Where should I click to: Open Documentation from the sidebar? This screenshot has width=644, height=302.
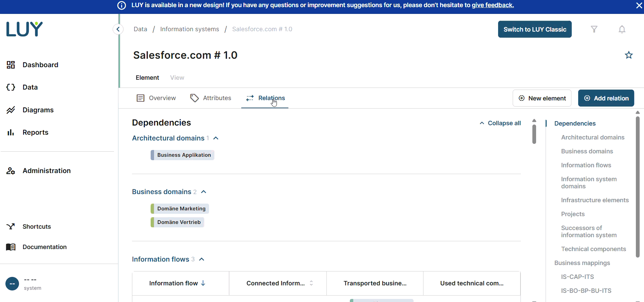(44, 247)
